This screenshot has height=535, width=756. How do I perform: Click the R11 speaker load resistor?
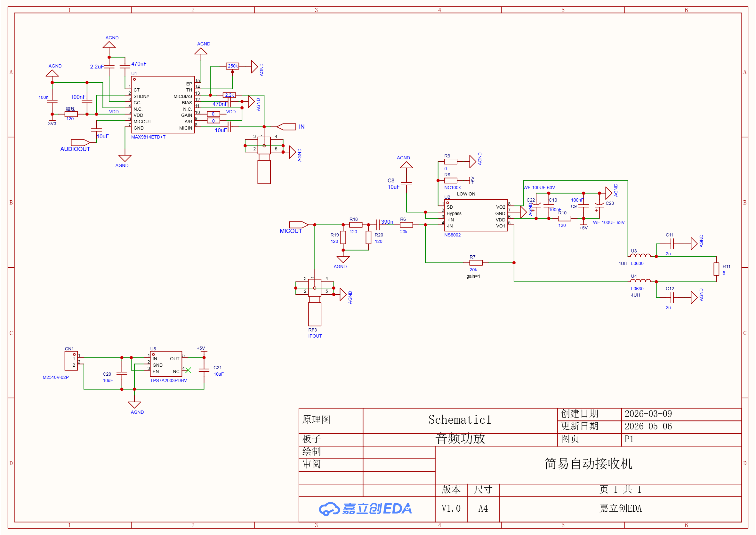tap(716, 269)
